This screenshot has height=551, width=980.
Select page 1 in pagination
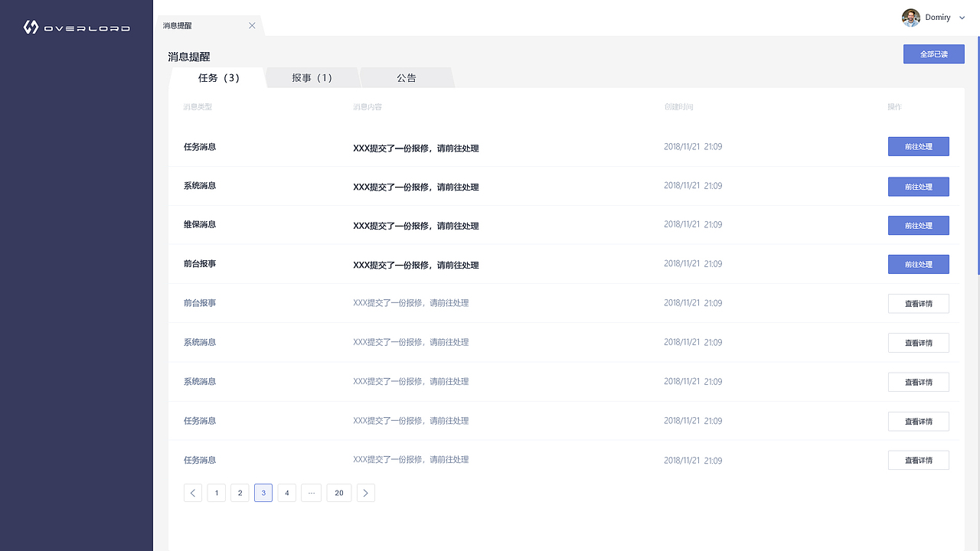click(x=216, y=493)
